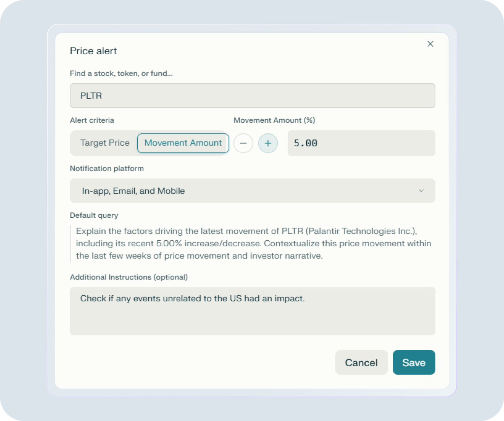This screenshot has width=504, height=421.
Task: Click the Notification platform label
Action: 107,168
